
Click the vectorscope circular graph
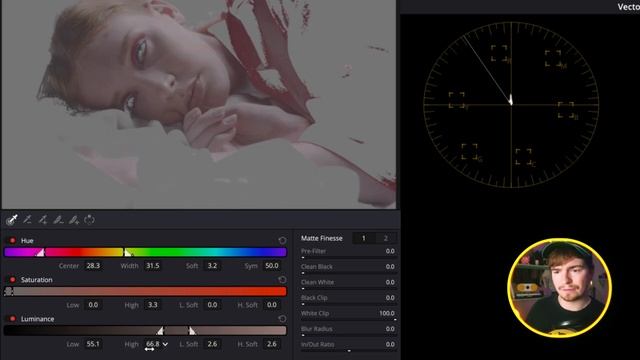tap(511, 104)
